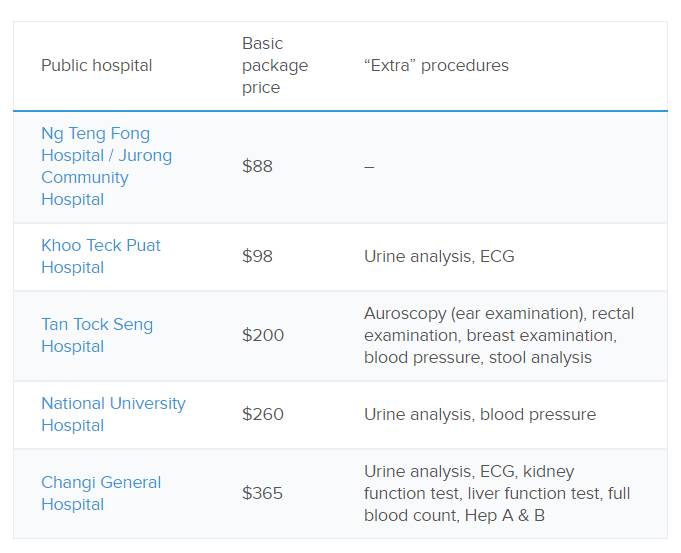Visit the Changi General Hospital link
Image resolution: width=681 pixels, height=553 pixels.
[100, 483]
